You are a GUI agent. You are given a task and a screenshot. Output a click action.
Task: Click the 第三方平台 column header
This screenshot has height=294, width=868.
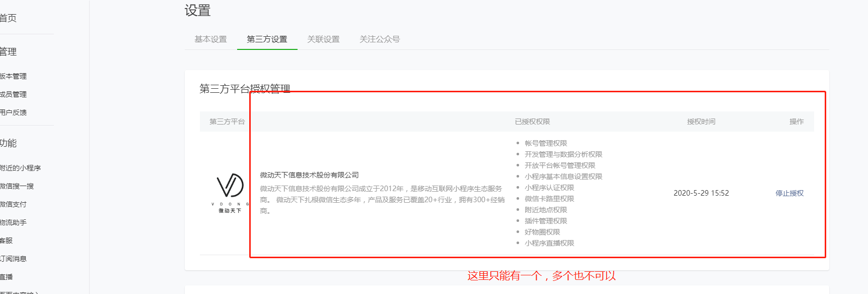click(227, 122)
